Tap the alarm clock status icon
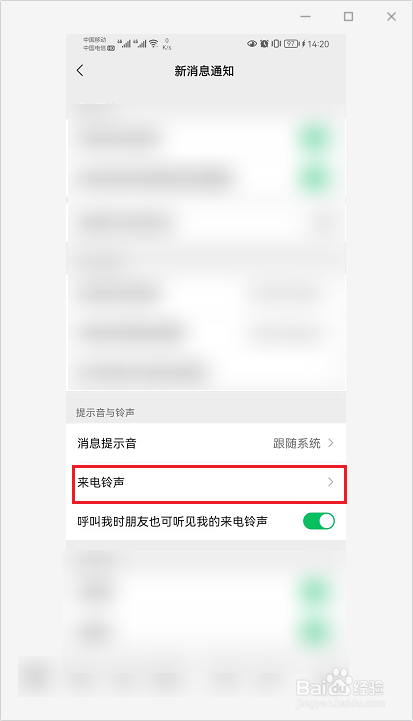 pyautogui.click(x=264, y=44)
